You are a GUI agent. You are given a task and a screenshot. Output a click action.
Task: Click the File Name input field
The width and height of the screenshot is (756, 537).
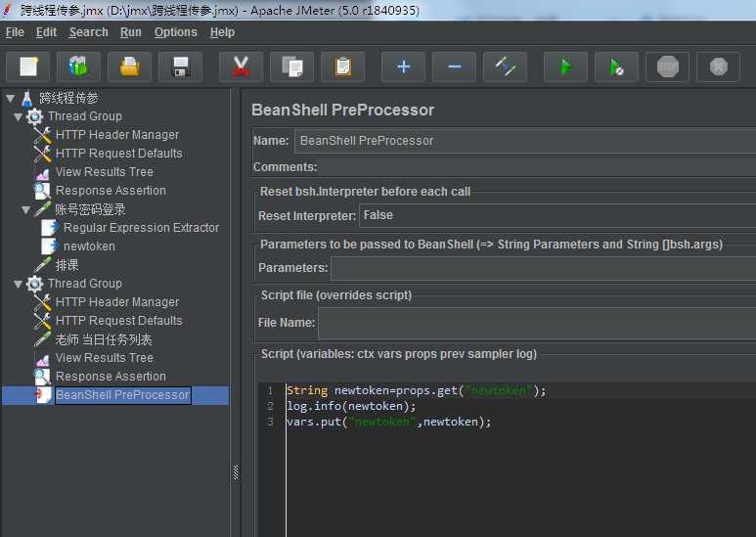(537, 323)
